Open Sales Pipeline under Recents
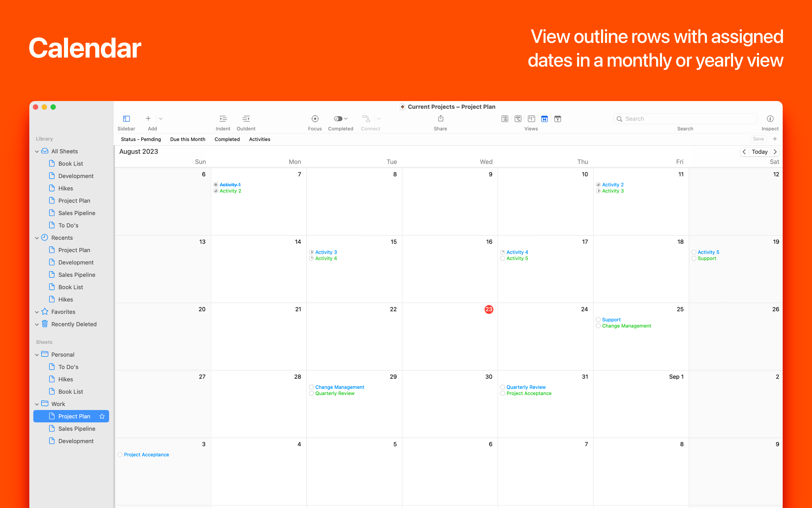The width and height of the screenshot is (812, 508). 76,275
